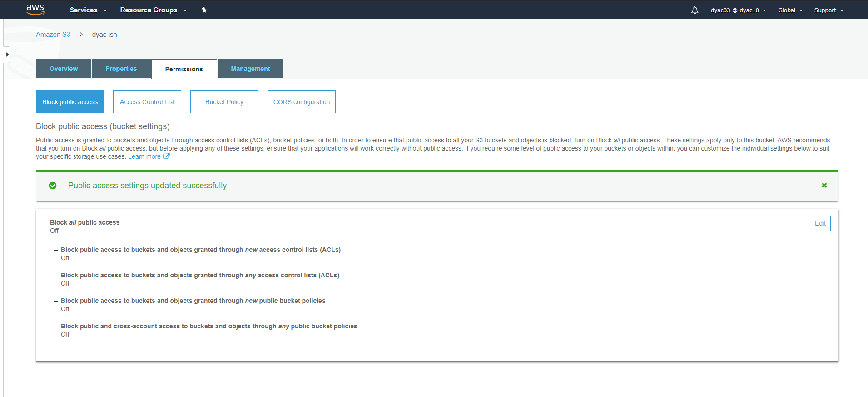This screenshot has width=868, height=397.
Task: Click Edit for block public access settings
Action: [820, 223]
